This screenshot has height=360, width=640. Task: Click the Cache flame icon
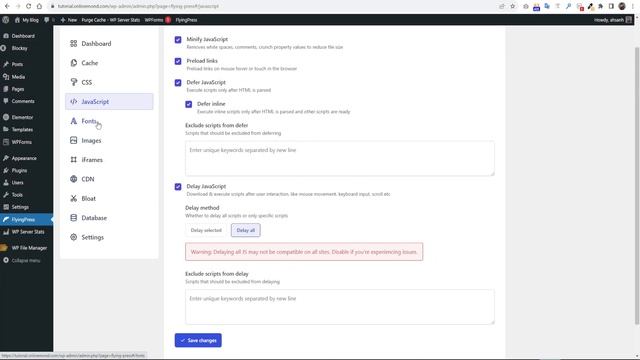73,63
